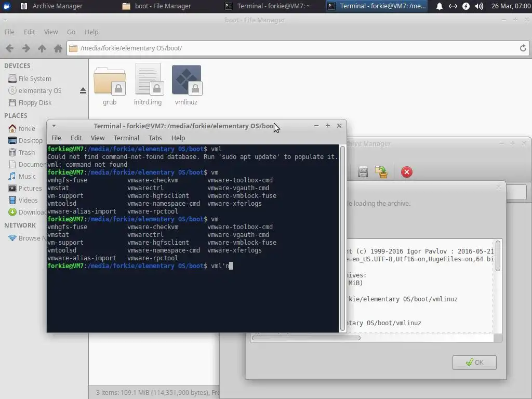Open the terminal window title menu arrow

click(x=54, y=126)
